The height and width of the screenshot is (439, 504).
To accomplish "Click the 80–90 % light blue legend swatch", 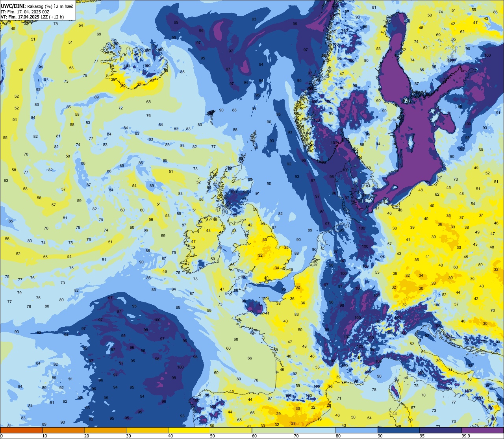I will 357,430.
